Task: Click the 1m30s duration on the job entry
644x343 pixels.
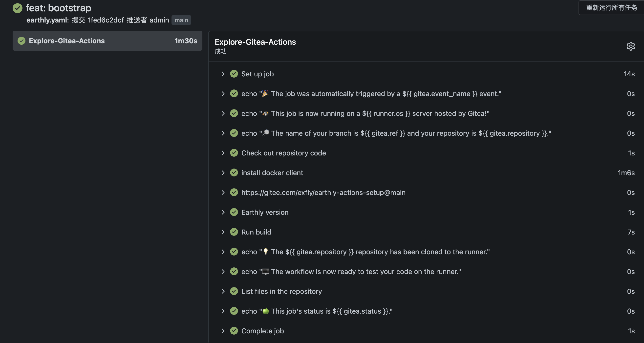Action: tap(186, 41)
